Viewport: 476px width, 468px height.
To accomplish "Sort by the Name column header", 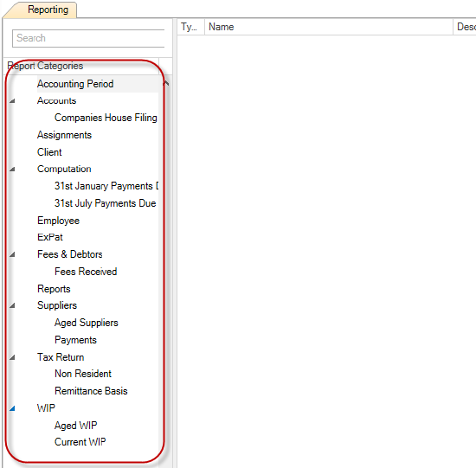I will (329, 27).
